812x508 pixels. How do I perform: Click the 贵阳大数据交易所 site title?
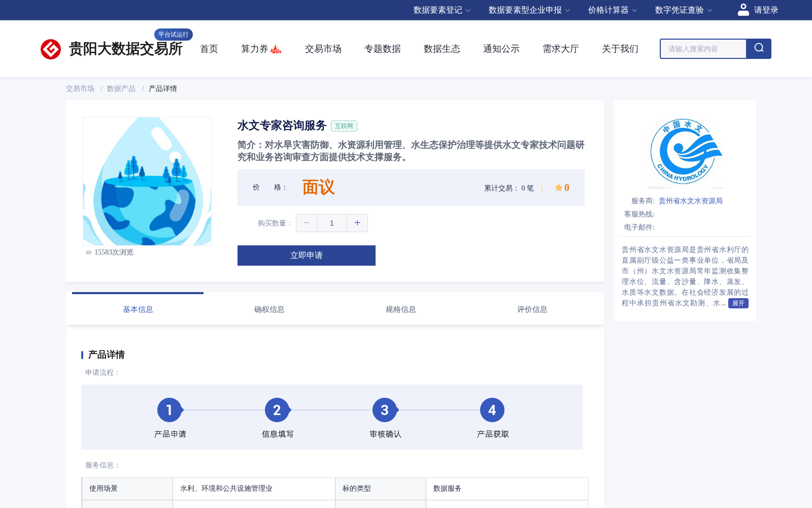(x=125, y=49)
